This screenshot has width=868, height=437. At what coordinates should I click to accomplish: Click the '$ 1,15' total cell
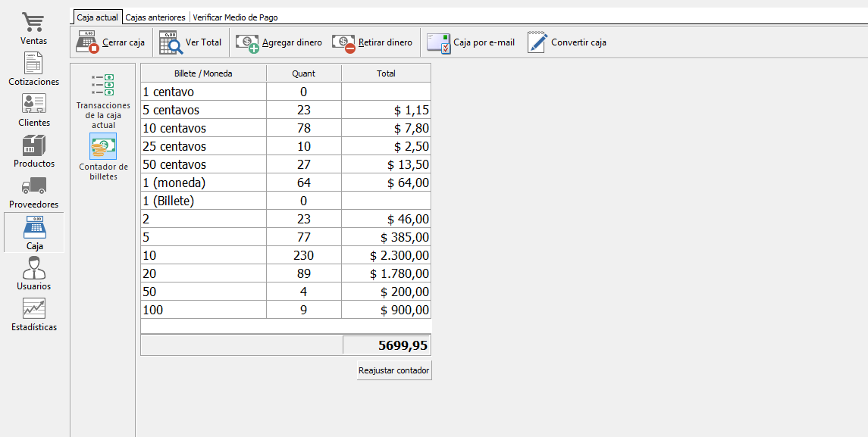point(386,110)
